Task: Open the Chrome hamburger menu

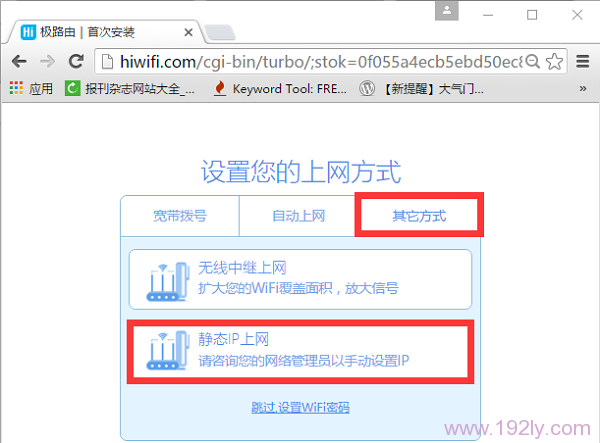Action: pos(583,60)
